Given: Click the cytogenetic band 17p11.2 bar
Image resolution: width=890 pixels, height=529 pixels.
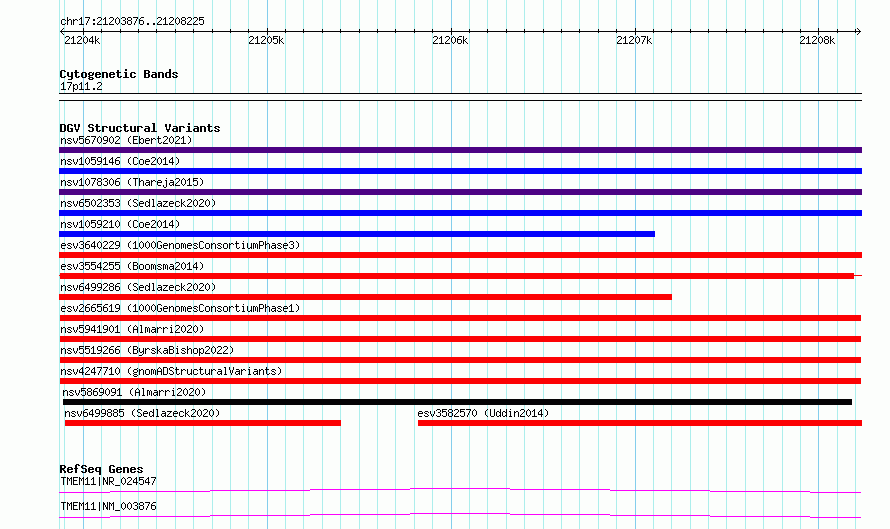Looking at the screenshot, I should pyautogui.click(x=460, y=97).
